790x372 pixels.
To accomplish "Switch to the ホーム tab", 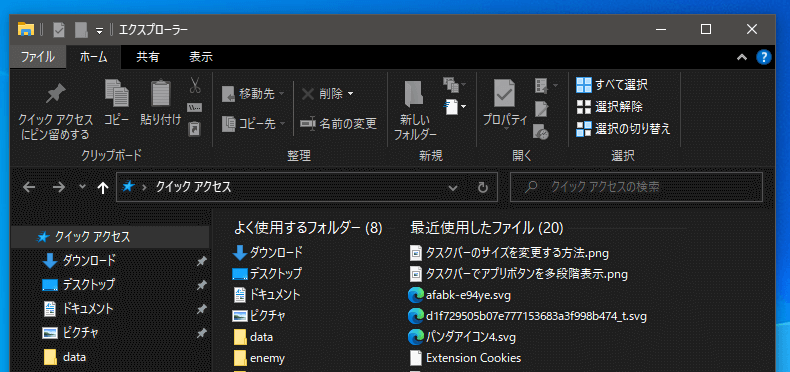I will coord(93,57).
